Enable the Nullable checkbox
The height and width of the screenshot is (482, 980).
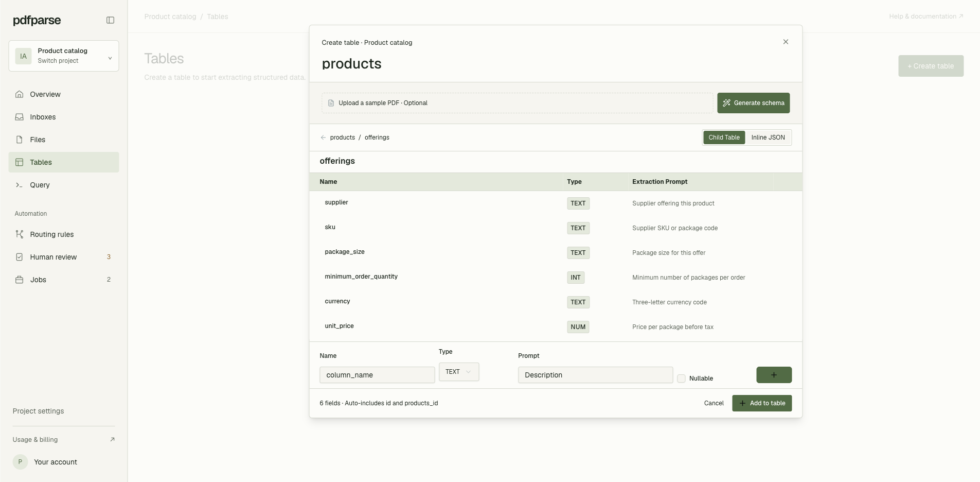pyautogui.click(x=681, y=378)
